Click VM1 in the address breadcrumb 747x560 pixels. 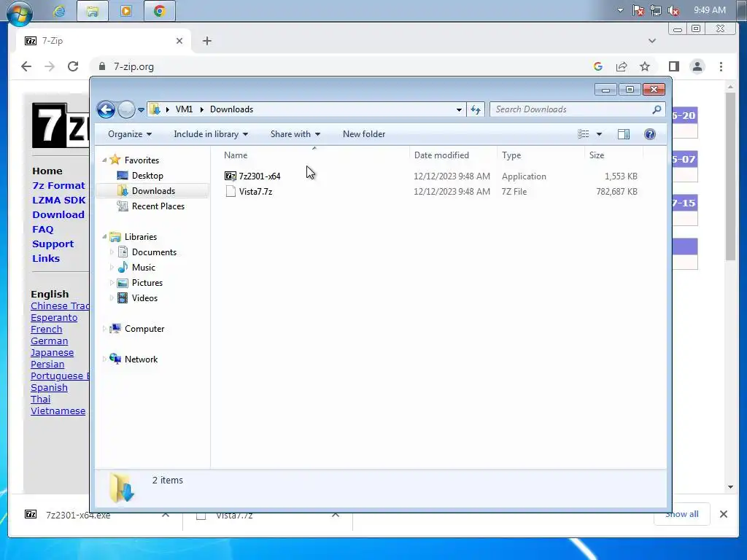(184, 109)
